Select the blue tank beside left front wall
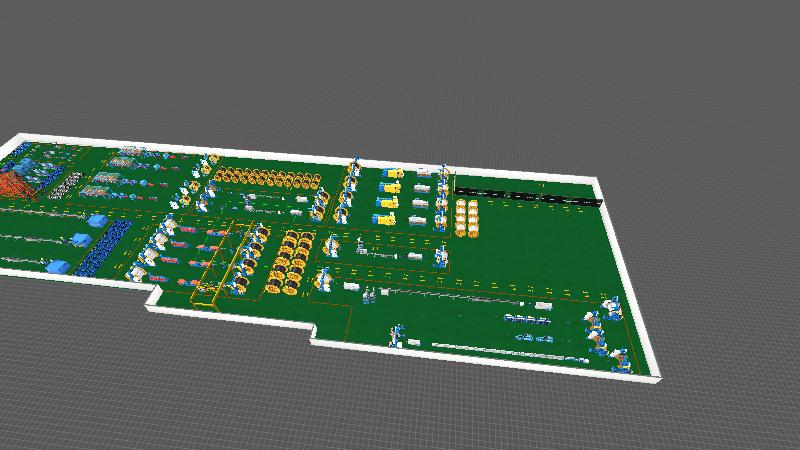This screenshot has width=800, height=450. coord(57,266)
